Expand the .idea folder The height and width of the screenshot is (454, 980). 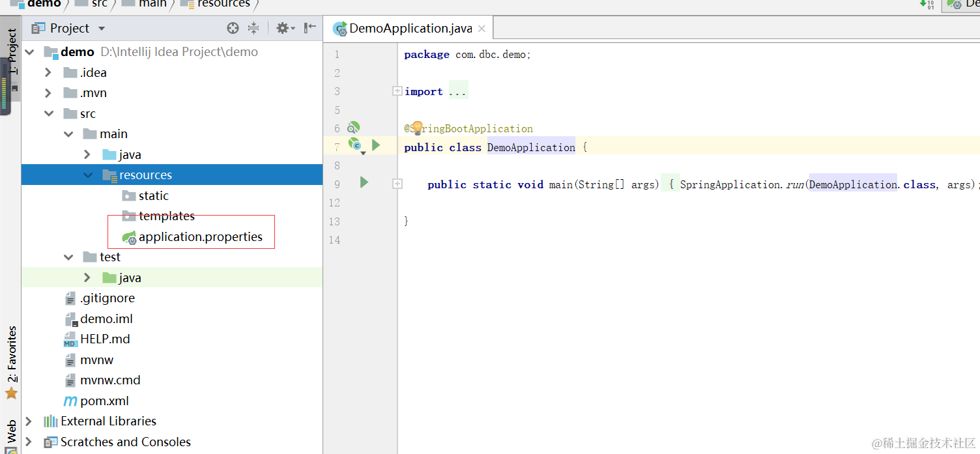click(x=48, y=72)
